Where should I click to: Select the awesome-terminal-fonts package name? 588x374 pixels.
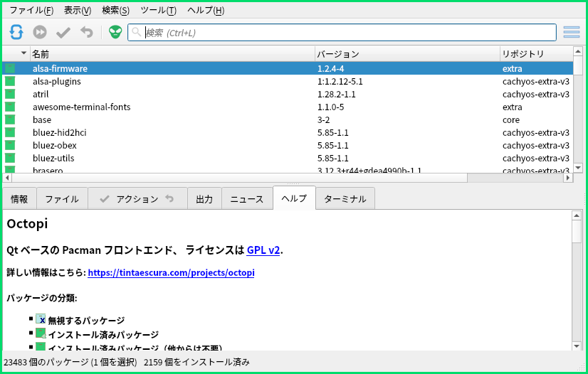[81, 107]
